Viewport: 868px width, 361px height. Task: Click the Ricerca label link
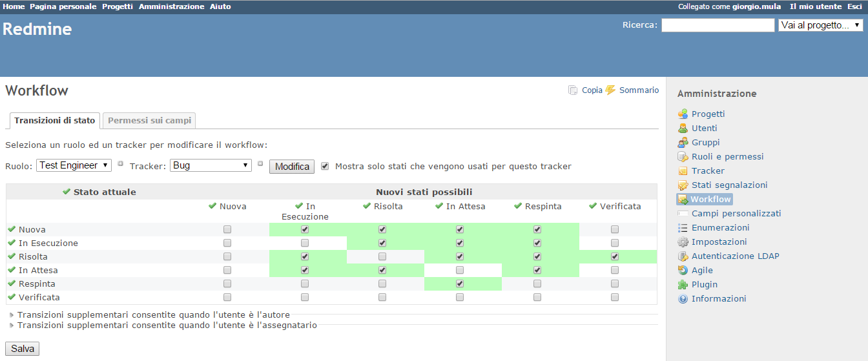coord(638,25)
